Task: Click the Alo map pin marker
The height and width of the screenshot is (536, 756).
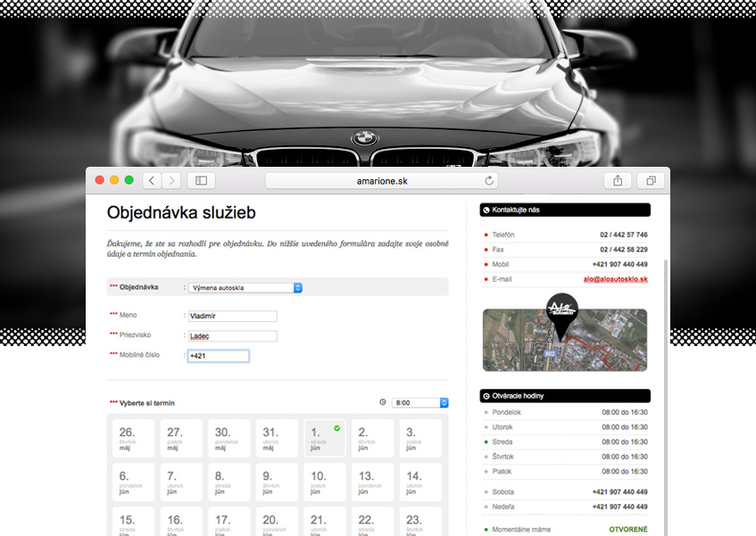Action: (x=561, y=316)
